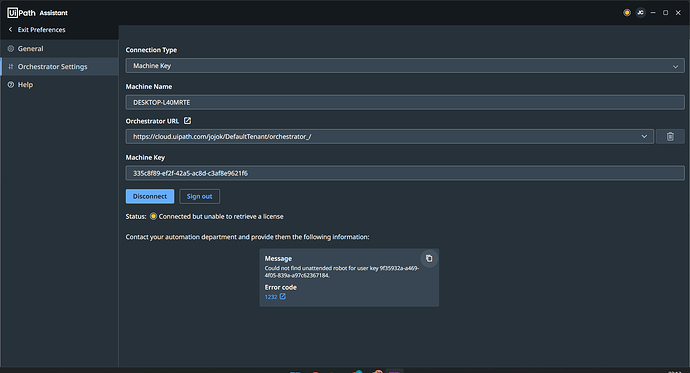Open the error code 1232 link
This screenshot has width=690, height=373.
(x=271, y=297)
